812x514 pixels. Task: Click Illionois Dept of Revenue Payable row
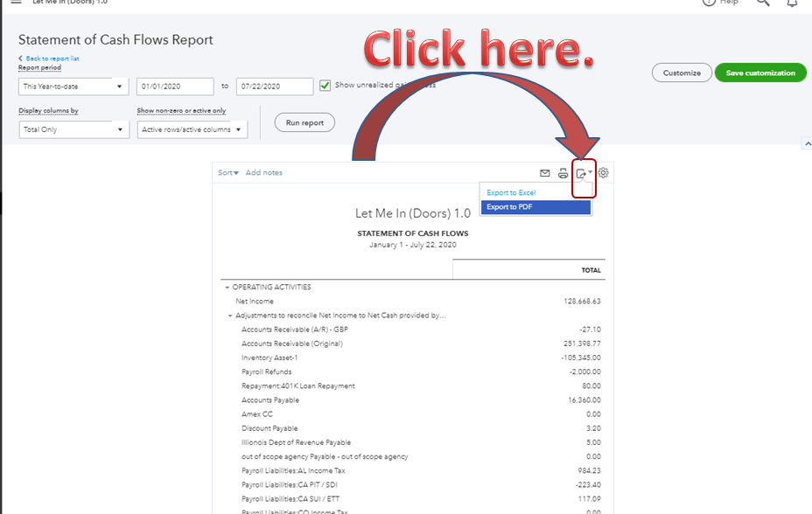click(413, 442)
